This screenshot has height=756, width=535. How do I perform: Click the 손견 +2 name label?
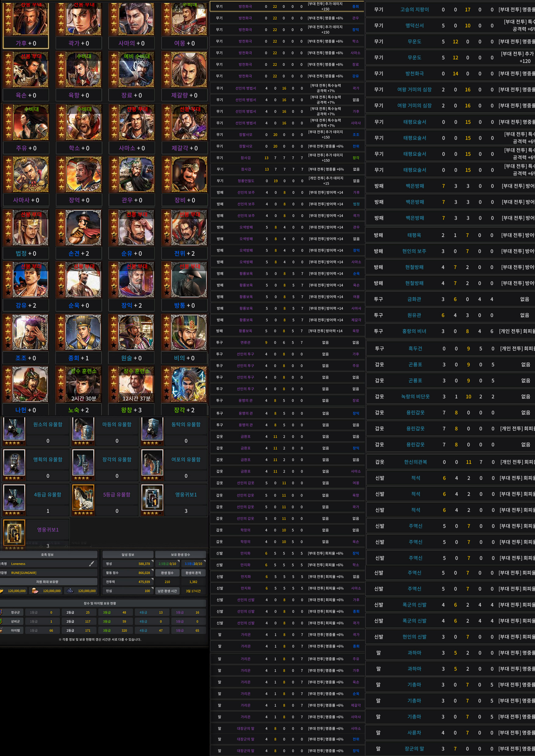point(79,254)
